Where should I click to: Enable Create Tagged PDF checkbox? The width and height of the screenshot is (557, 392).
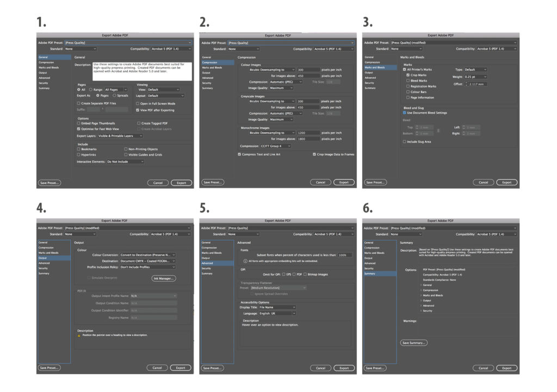click(139, 123)
